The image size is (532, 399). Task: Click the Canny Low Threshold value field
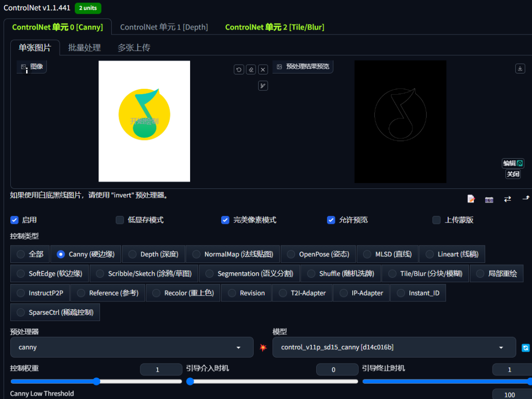[512, 394]
